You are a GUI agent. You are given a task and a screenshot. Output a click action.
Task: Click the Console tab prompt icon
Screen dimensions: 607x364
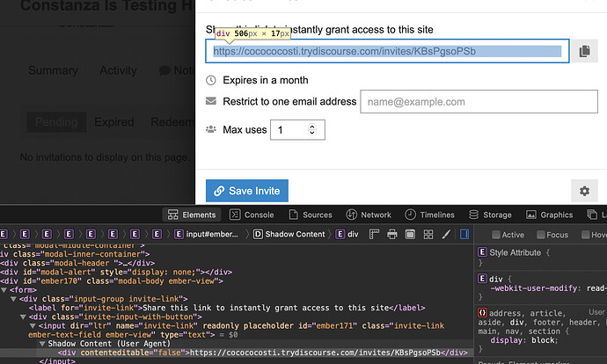tap(235, 215)
